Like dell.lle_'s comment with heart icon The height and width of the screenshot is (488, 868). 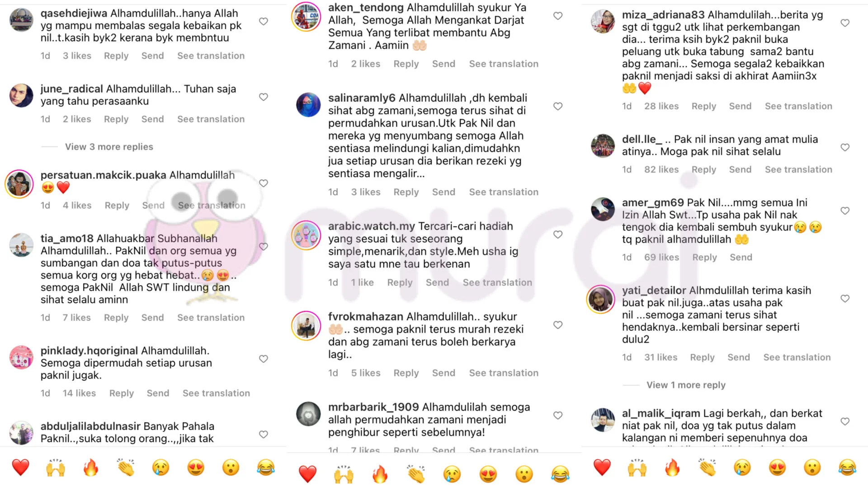pyautogui.click(x=845, y=147)
